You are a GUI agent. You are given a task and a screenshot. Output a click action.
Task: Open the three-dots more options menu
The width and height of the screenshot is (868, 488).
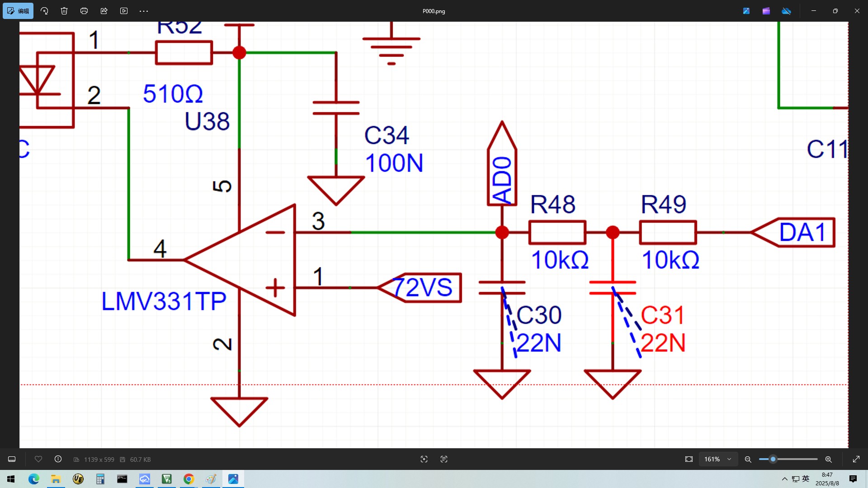pyautogui.click(x=144, y=11)
